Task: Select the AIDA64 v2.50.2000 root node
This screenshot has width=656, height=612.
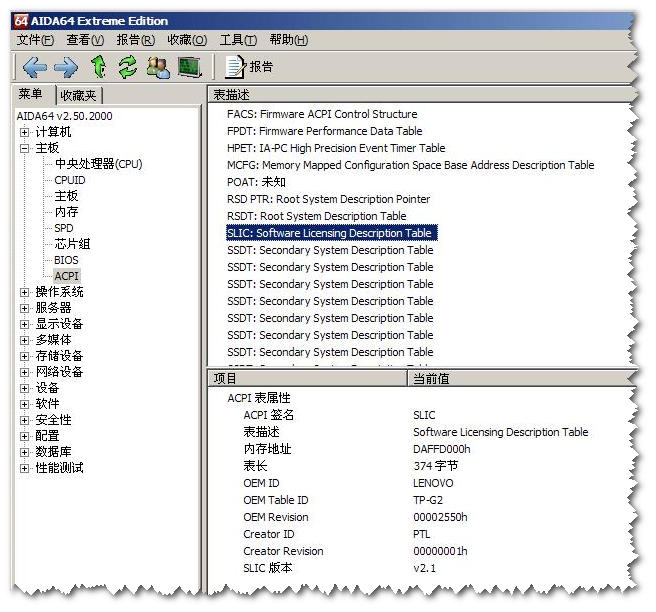Action: (x=64, y=116)
